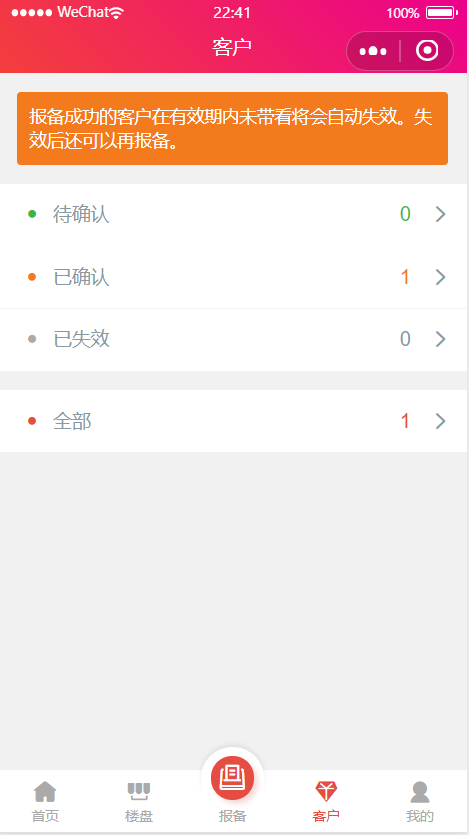The image size is (469, 835).
Task: Tap the red dot beside 全部
Action: tap(32, 421)
